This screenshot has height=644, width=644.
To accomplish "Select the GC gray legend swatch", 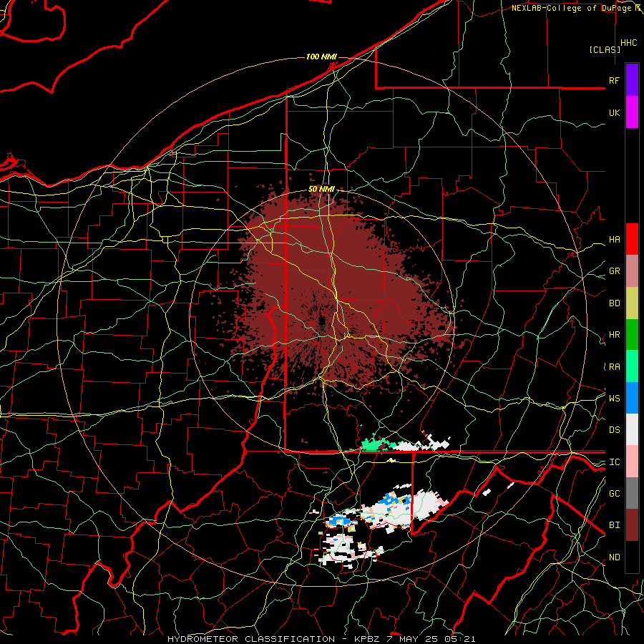I will point(632,493).
